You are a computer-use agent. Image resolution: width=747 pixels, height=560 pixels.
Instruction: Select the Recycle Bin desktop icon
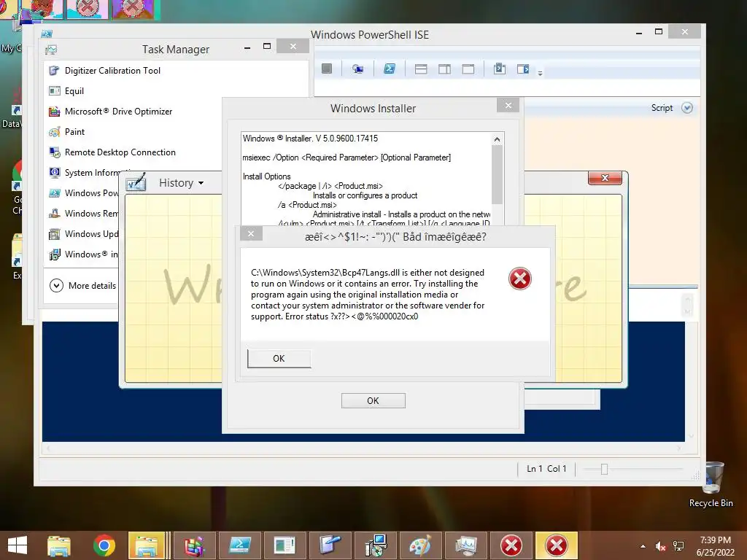[x=711, y=484]
